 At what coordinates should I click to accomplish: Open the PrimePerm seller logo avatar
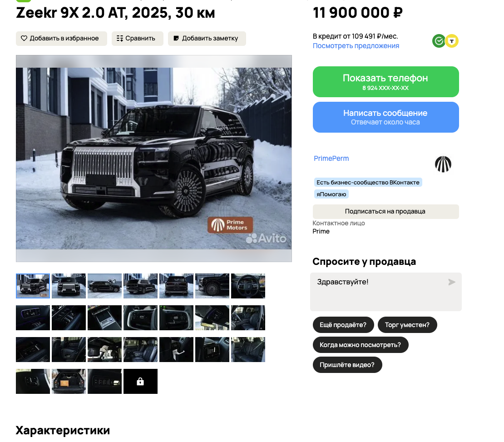pos(443,164)
